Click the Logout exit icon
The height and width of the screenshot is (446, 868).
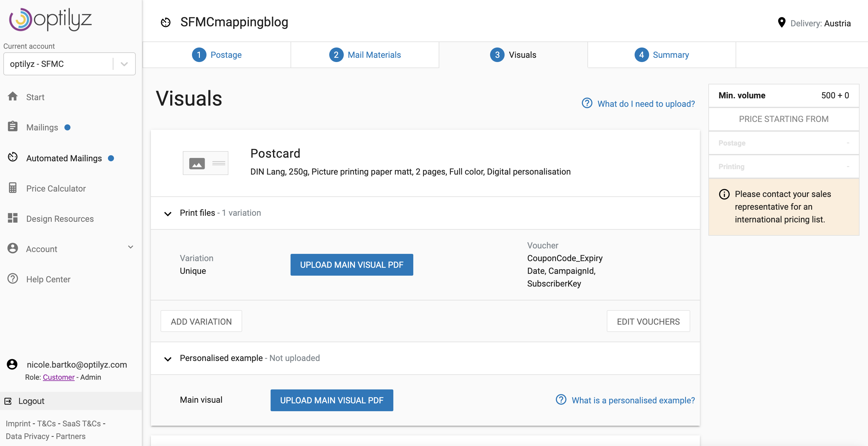coord(8,401)
